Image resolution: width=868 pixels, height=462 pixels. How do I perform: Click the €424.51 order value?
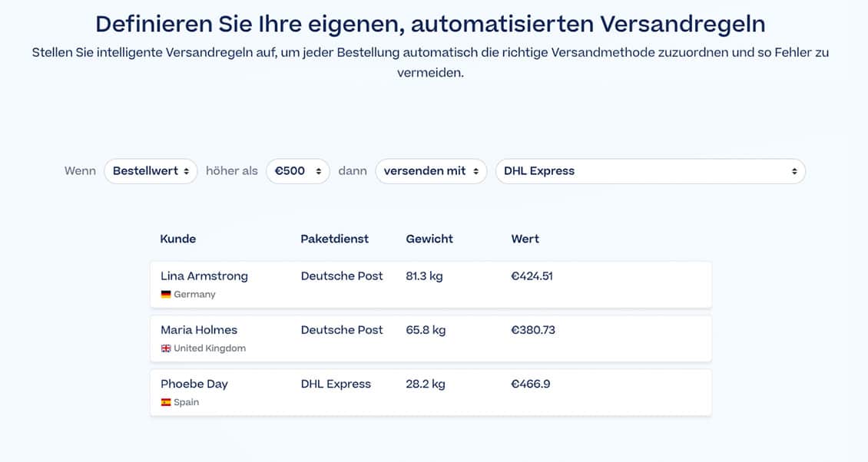532,276
